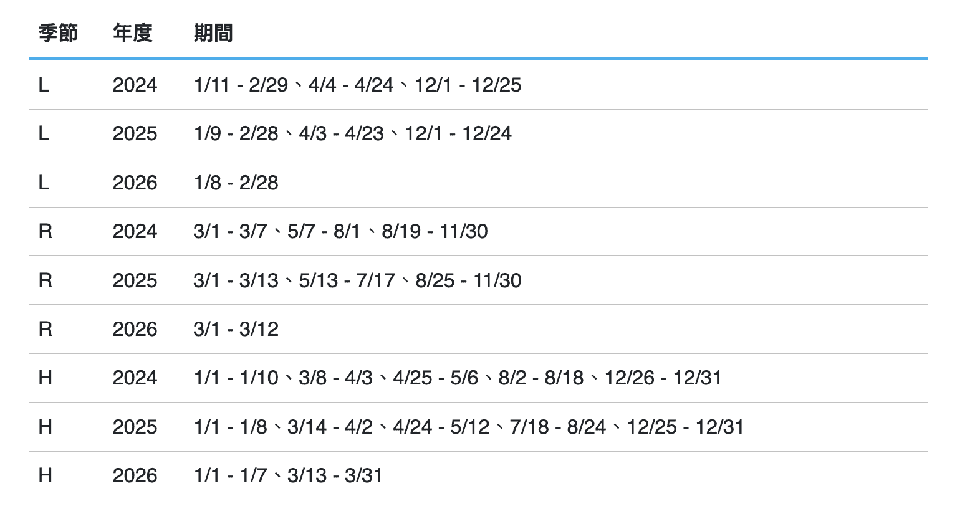Screen dimensions: 980x506
Task: Click the 年度 column header
Action: point(133,33)
